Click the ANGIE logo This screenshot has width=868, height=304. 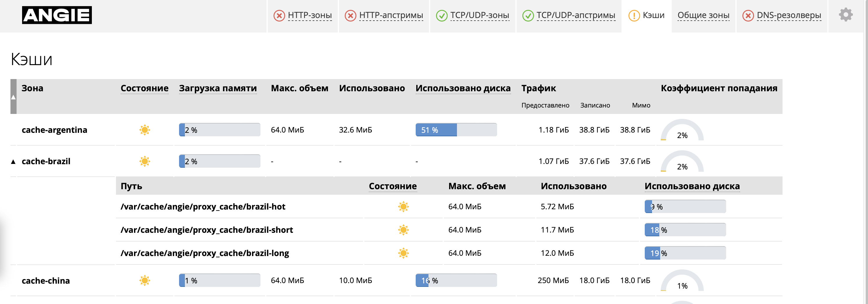tap(57, 15)
